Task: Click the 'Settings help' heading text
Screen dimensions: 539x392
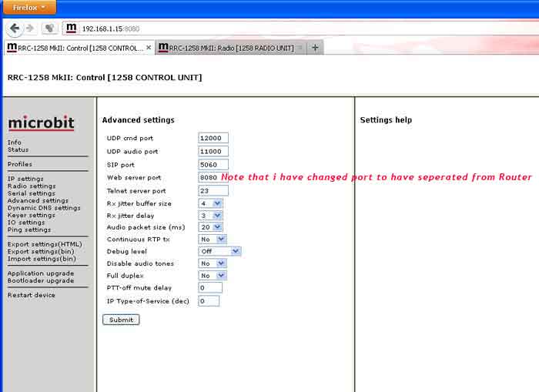Action: tap(386, 120)
